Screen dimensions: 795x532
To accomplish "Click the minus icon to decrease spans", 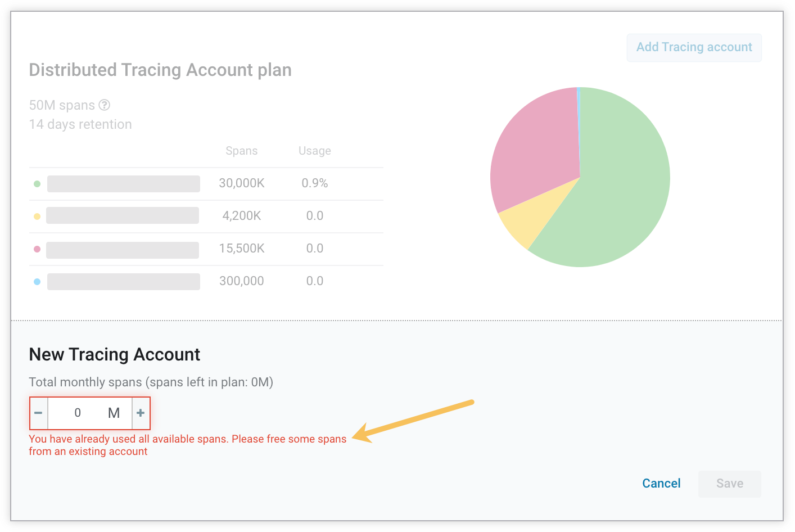I will pos(38,413).
